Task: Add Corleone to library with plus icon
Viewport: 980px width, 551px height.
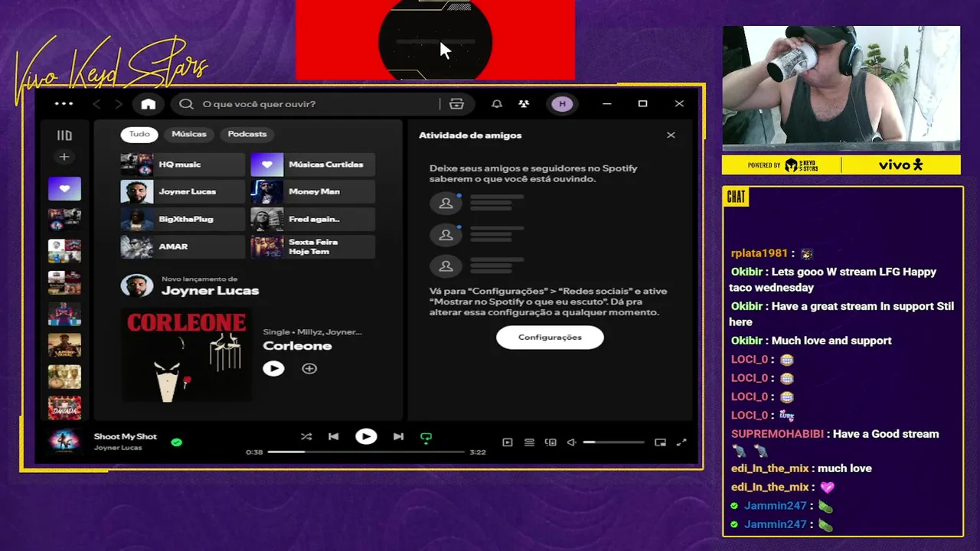Action: coord(309,368)
